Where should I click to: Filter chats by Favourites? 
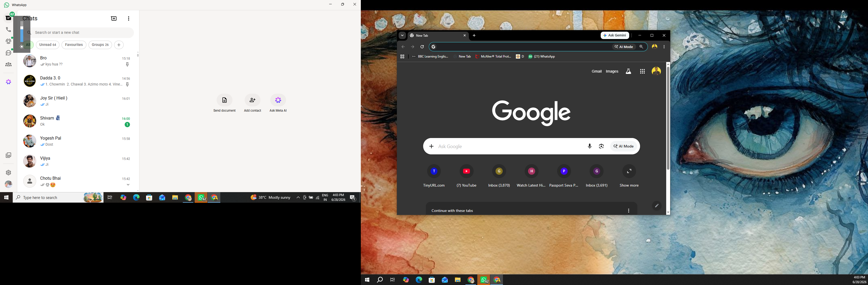coord(74,45)
